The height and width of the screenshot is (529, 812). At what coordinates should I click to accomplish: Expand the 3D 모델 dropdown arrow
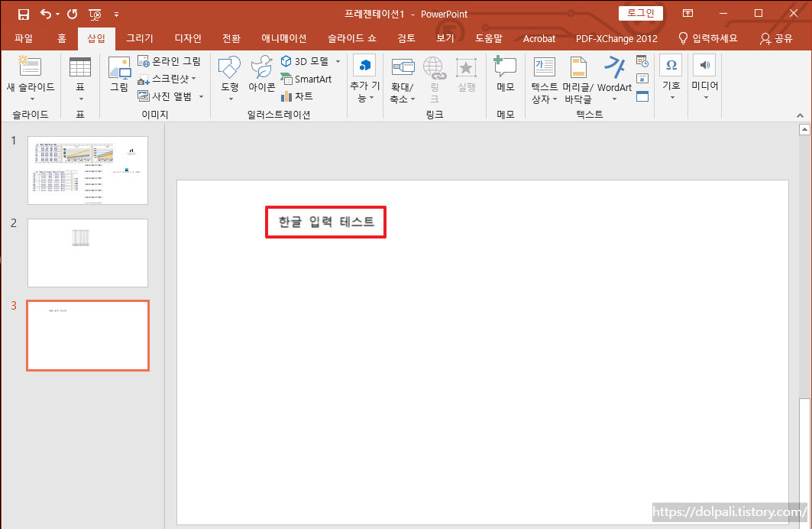[338, 61]
